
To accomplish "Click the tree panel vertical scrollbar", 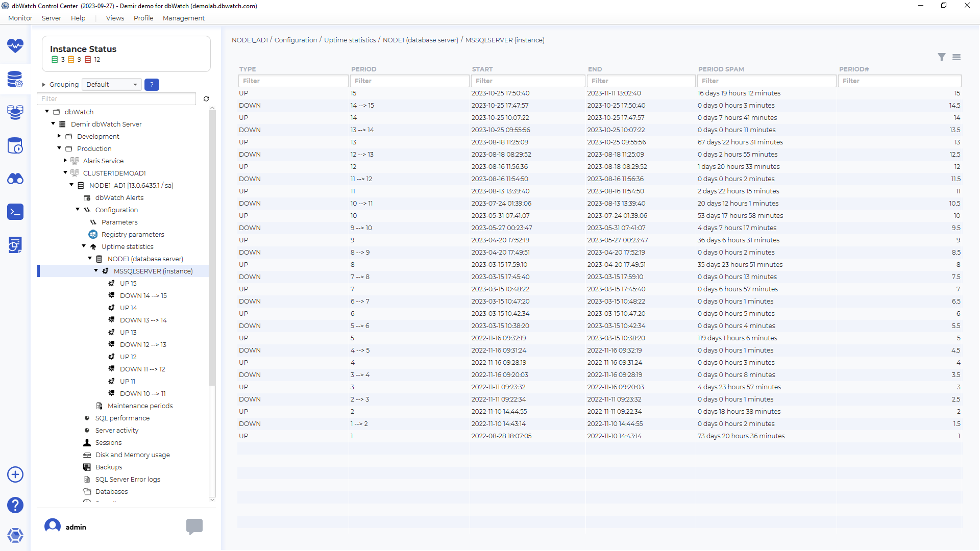I will click(212, 248).
